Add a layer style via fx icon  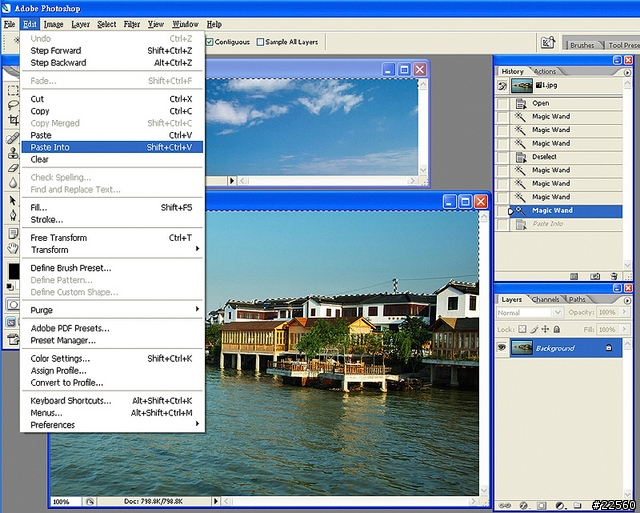[x=524, y=505]
